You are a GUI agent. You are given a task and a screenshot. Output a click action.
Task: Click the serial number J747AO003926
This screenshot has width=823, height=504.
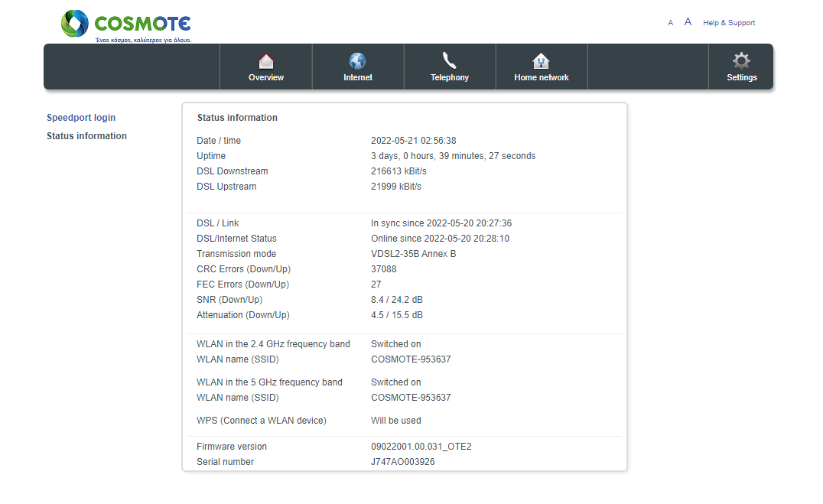pyautogui.click(x=402, y=461)
